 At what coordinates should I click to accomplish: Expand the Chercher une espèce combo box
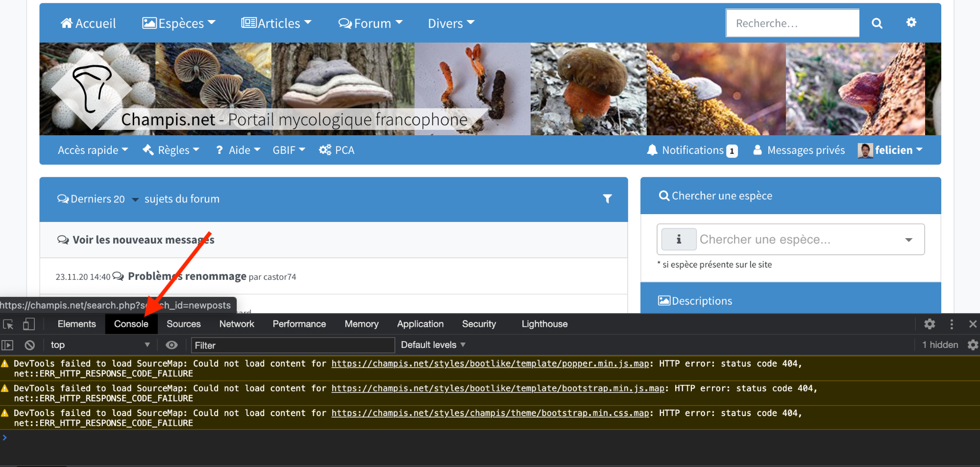click(x=908, y=240)
